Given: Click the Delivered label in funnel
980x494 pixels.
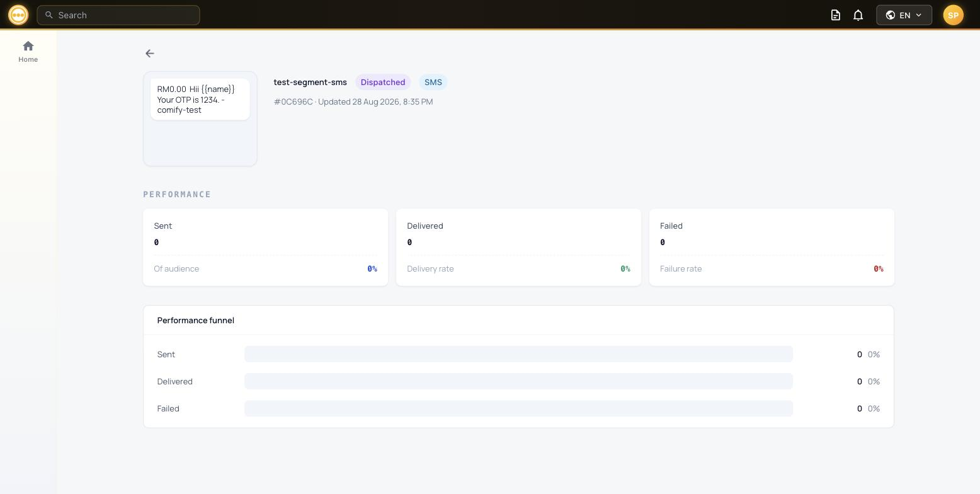Looking at the screenshot, I should pyautogui.click(x=175, y=382).
